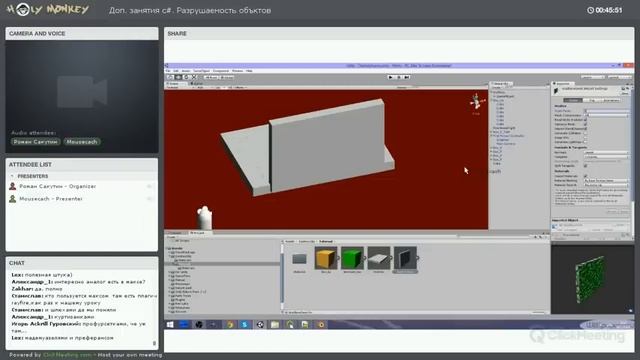The height and width of the screenshot is (360, 640).
Task: Open the Material Search dropdown
Action: [x=606, y=185]
